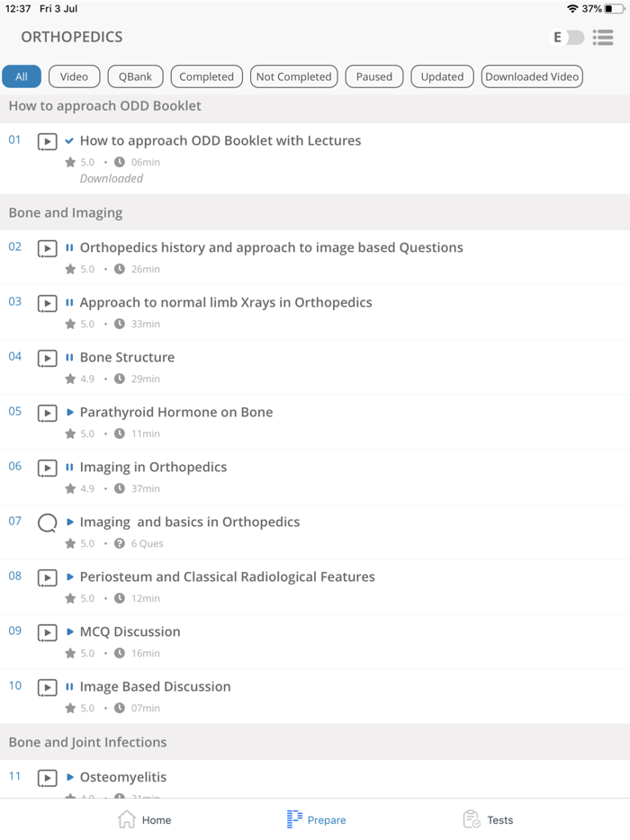Image resolution: width=630 pixels, height=840 pixels.
Task: Open the list view menu icon
Action: pyautogui.click(x=603, y=37)
